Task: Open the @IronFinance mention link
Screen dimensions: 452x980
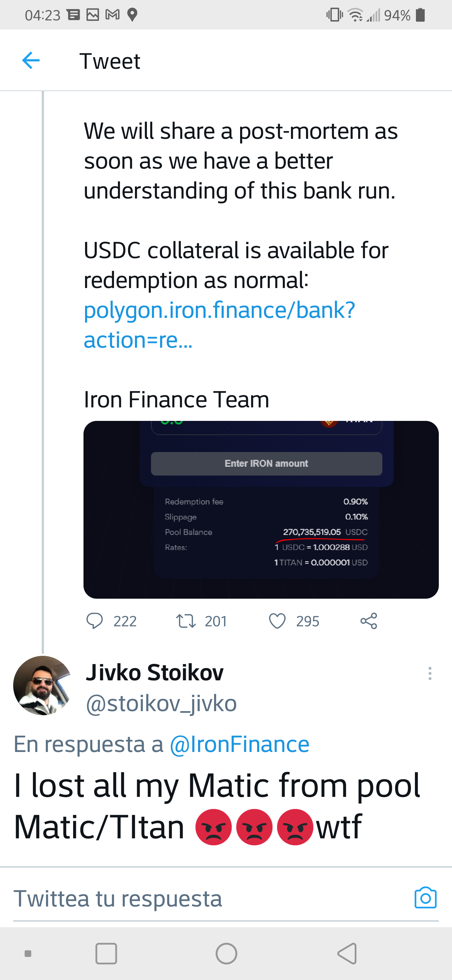Action: tap(239, 744)
